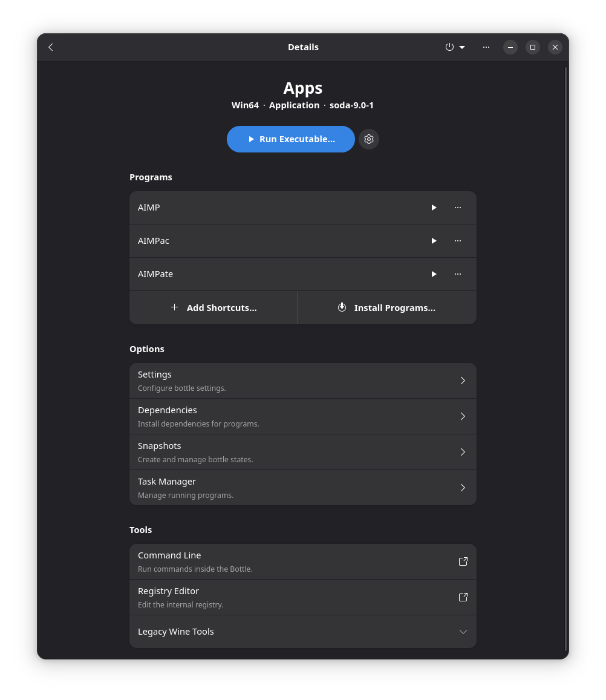This screenshot has height=700, width=606.
Task: Close the Details window
Action: (x=555, y=47)
